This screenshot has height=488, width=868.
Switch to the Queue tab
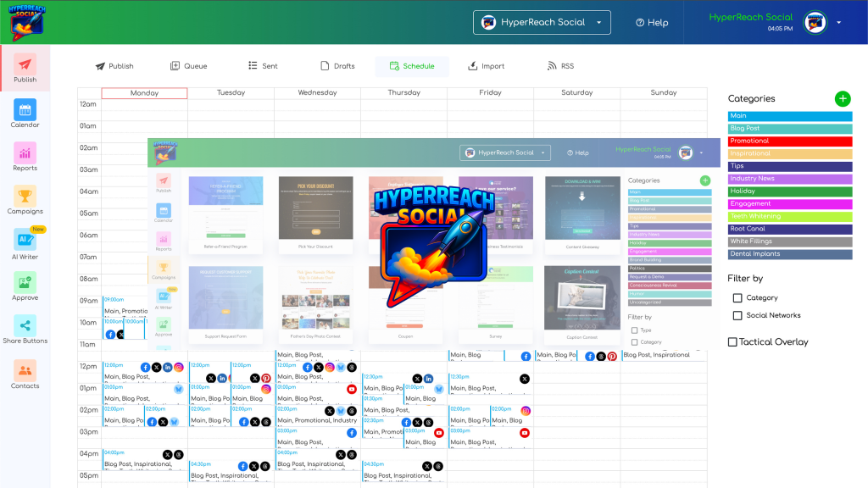(189, 66)
